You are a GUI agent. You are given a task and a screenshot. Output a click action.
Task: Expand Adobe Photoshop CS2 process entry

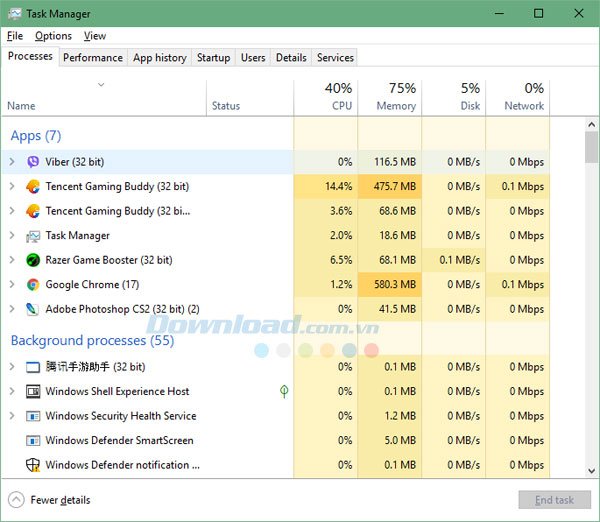pyautogui.click(x=12, y=309)
